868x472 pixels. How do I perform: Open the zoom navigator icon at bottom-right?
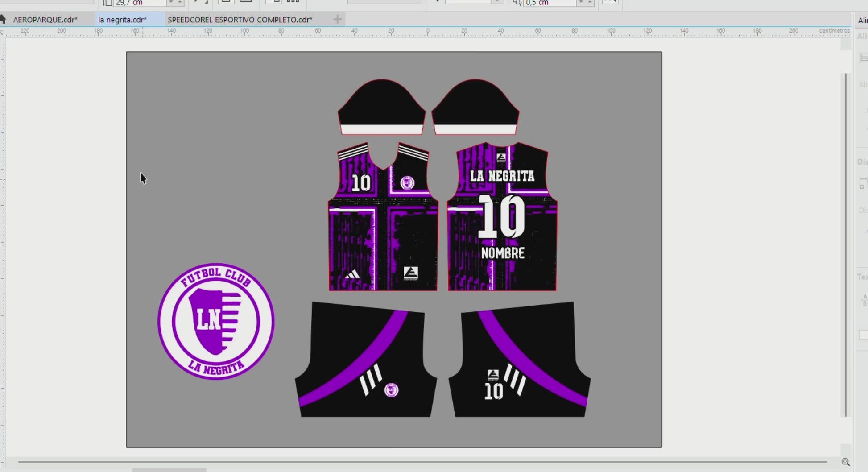(845, 462)
